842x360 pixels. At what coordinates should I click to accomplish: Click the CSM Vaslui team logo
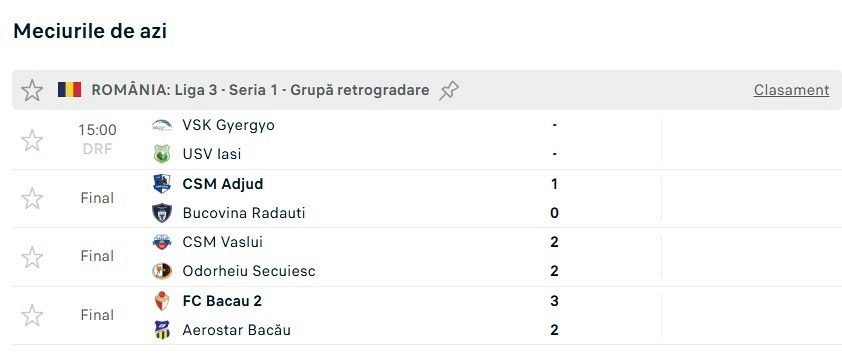(x=162, y=242)
